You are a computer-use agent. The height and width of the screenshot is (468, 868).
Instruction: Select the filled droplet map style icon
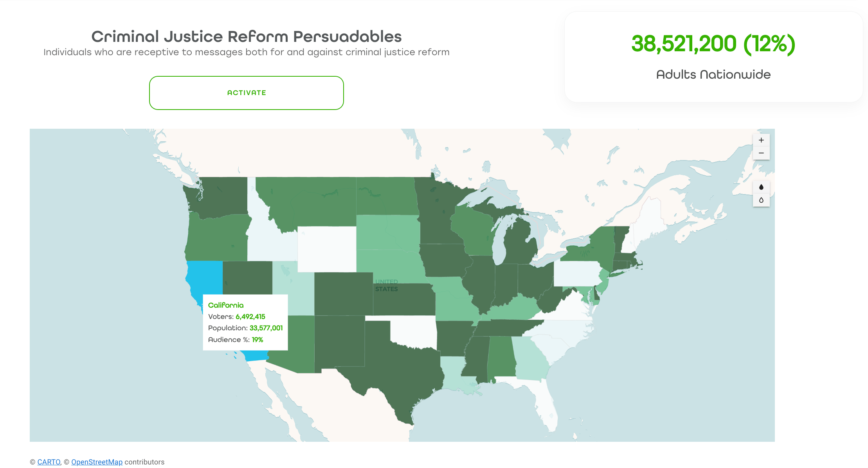(761, 187)
